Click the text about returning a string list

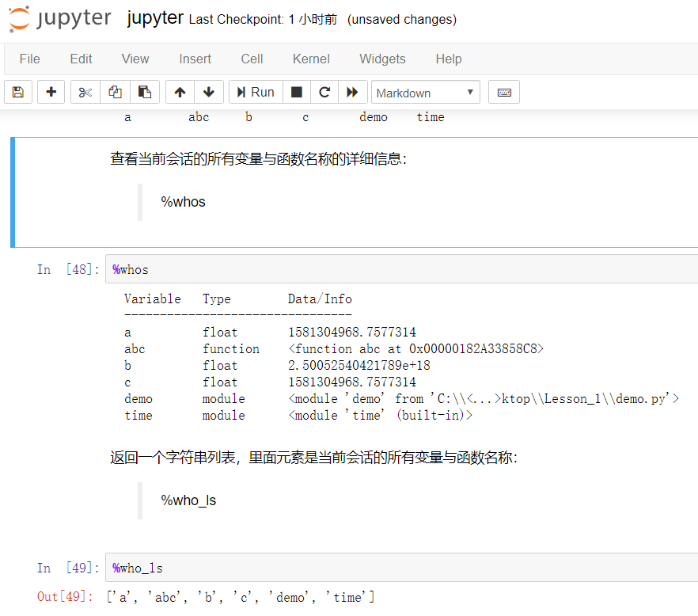pyautogui.click(x=314, y=458)
